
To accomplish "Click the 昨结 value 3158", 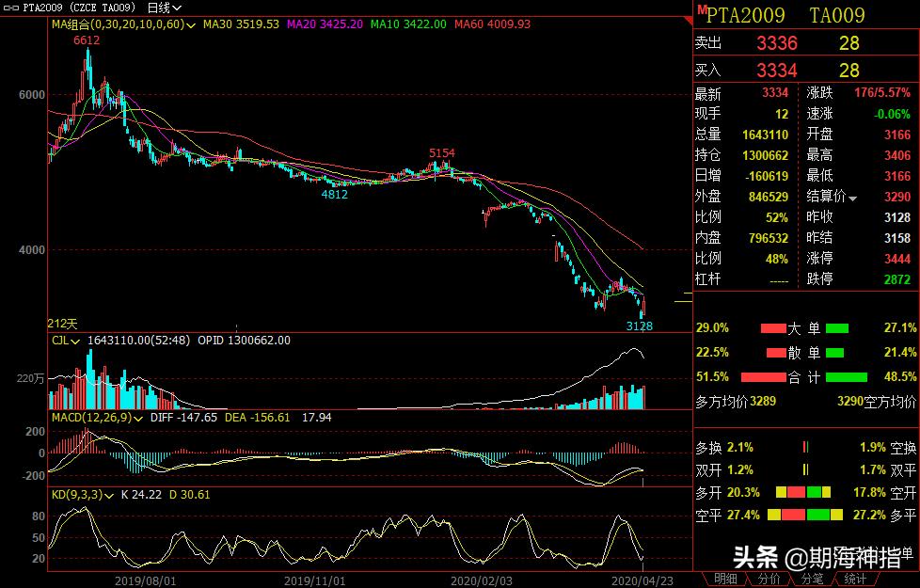I will (x=897, y=238).
